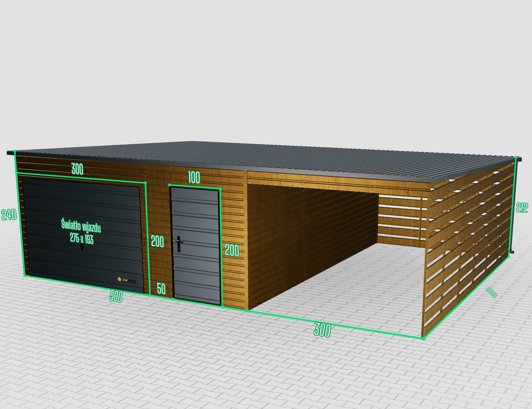Click the lock handle at garage door center
Image resolution: width=532 pixels, height=409 pixels.
82,247
